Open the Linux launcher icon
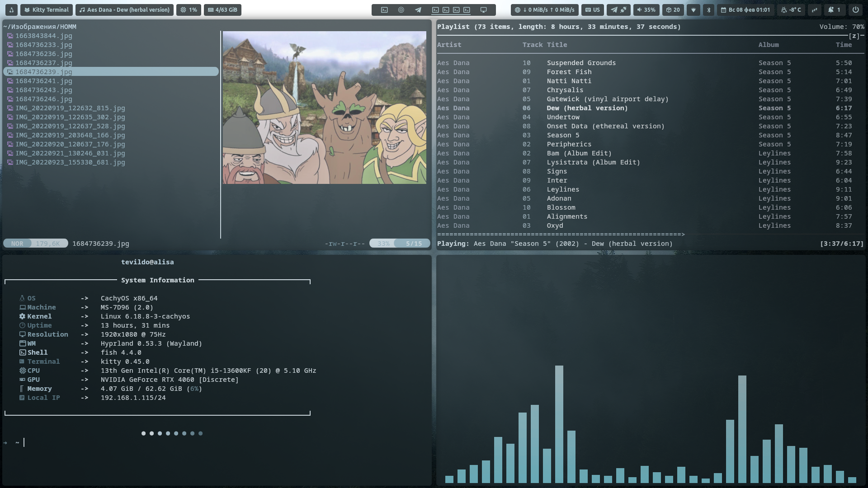Image resolution: width=868 pixels, height=488 pixels. tap(11, 9)
